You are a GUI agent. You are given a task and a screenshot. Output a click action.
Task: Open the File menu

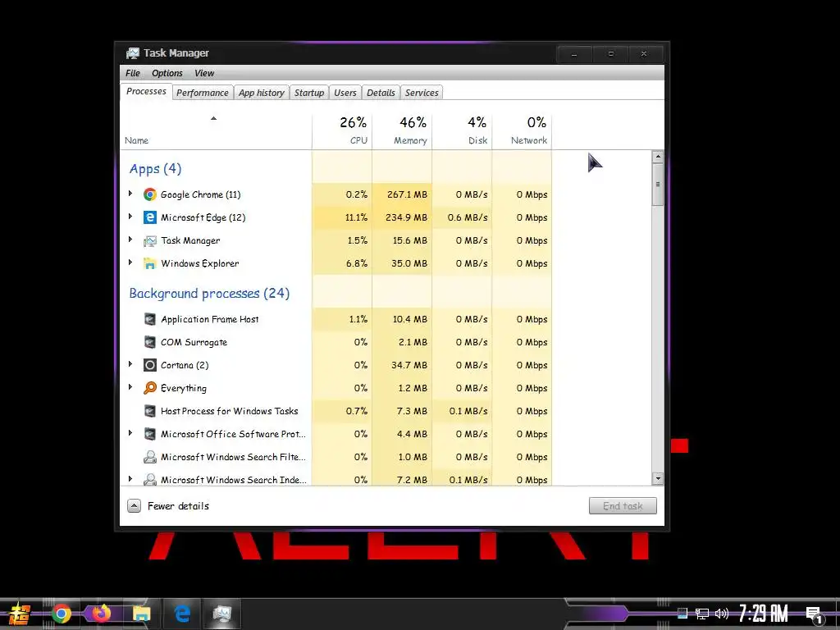132,73
